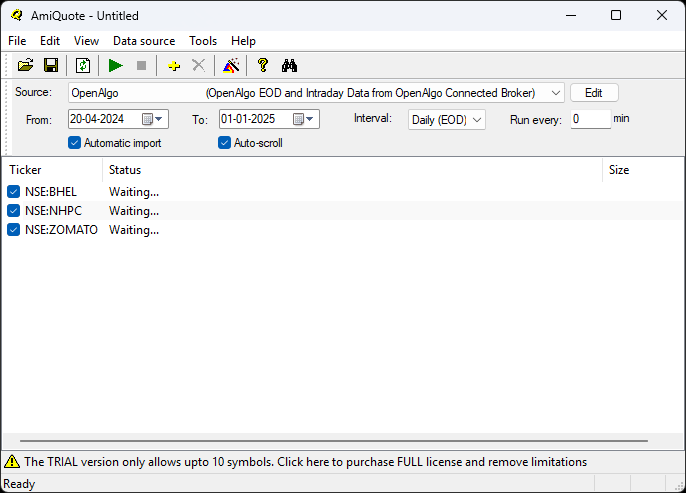Image resolution: width=686 pixels, height=493 pixels.
Task: Open the File menu
Action: click(17, 41)
